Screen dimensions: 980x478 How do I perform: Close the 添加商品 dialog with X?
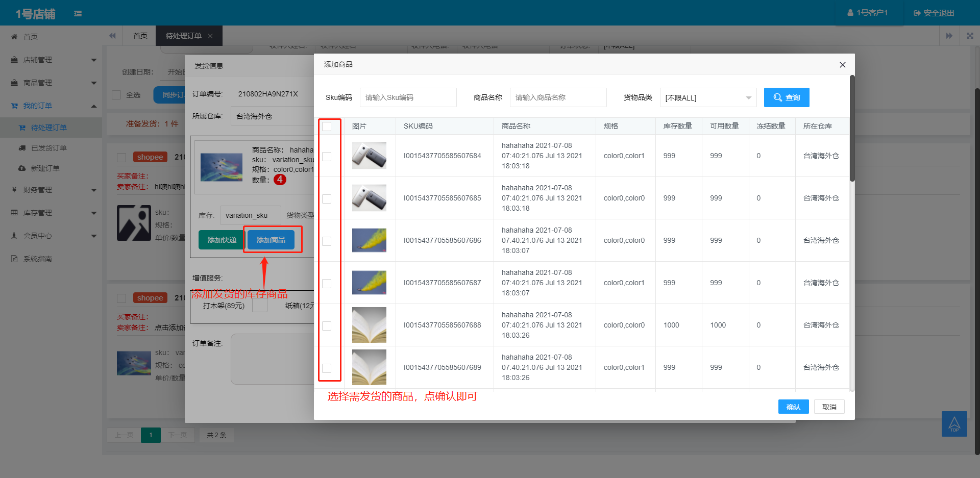tap(842, 65)
